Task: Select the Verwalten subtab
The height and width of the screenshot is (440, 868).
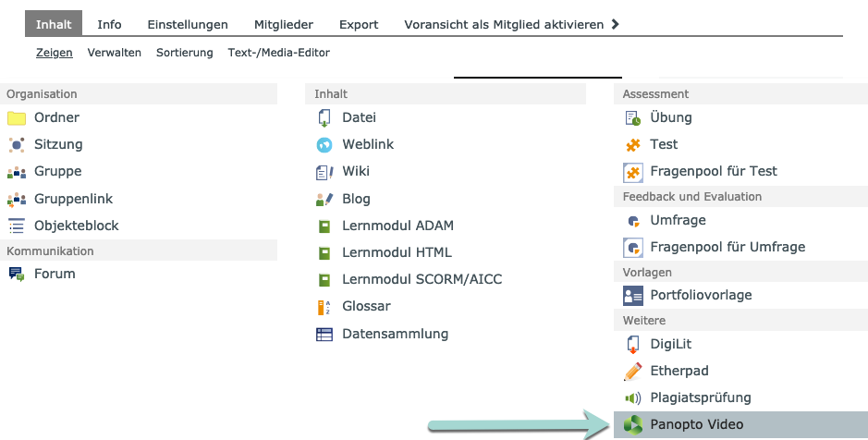Action: [x=115, y=54]
